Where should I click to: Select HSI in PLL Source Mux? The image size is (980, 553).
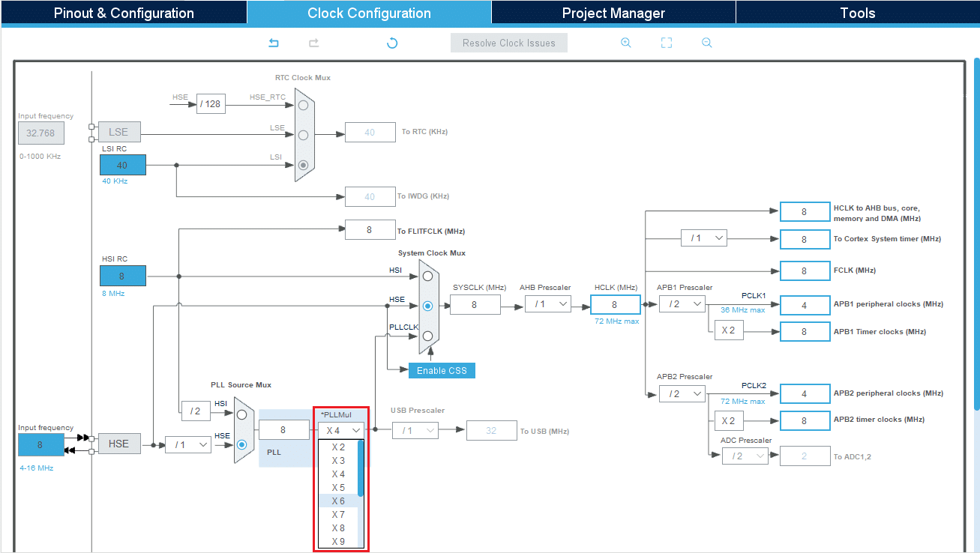point(241,414)
